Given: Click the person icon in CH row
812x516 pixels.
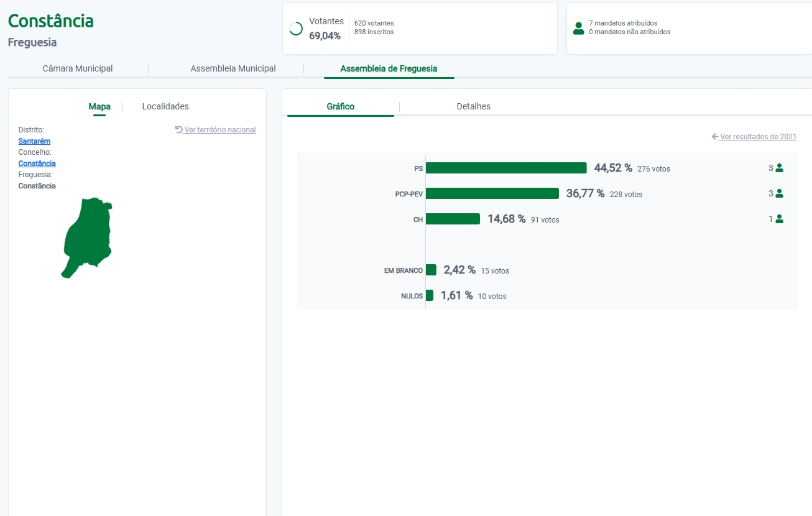Looking at the screenshot, I should pyautogui.click(x=779, y=219).
